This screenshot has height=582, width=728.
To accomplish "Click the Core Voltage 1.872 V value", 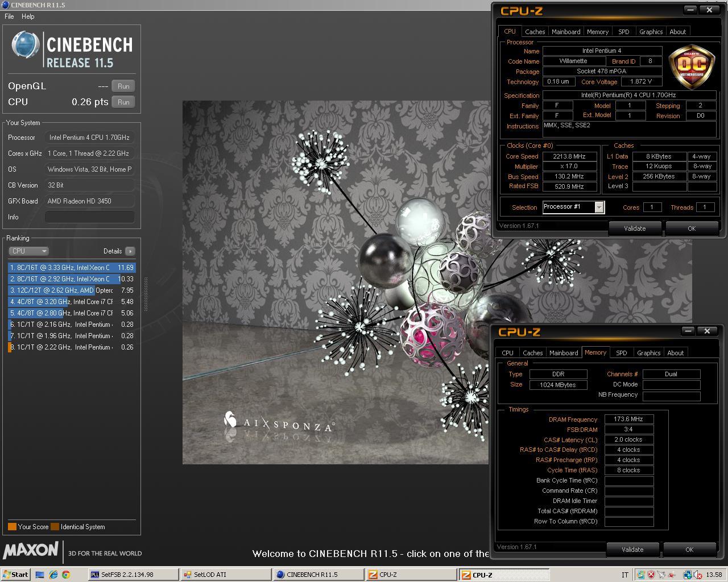I will [x=641, y=81].
